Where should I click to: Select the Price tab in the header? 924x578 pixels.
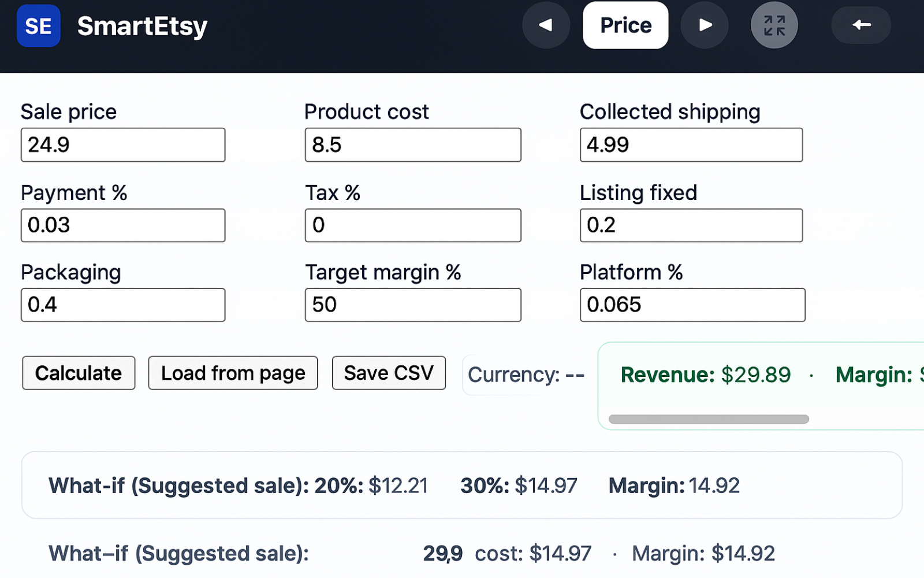pos(625,25)
